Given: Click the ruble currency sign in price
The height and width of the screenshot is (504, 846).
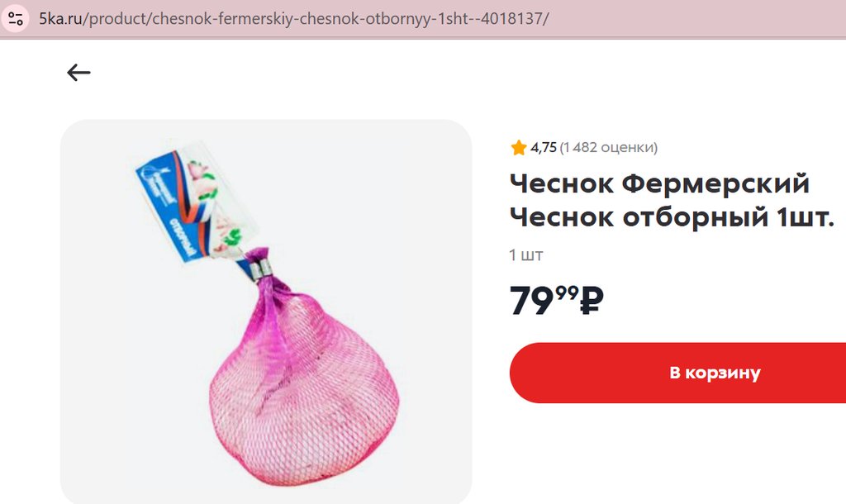Looking at the screenshot, I should click(592, 301).
